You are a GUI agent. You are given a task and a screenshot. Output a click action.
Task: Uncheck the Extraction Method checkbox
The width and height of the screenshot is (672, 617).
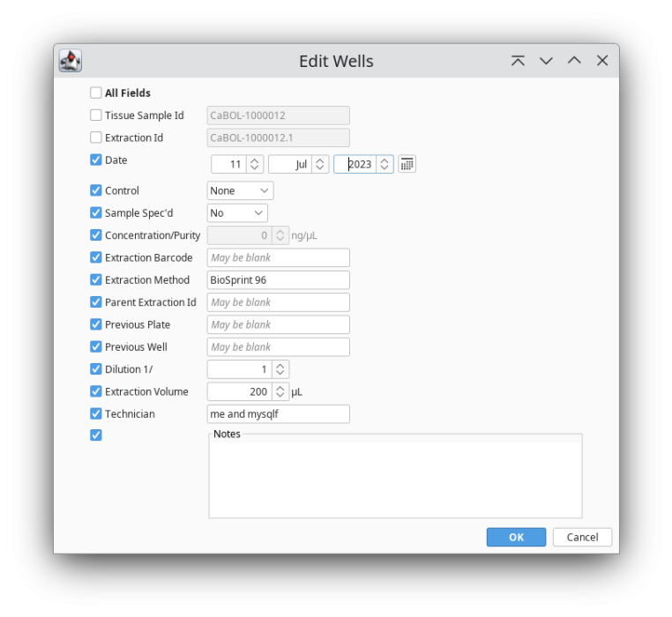[96, 280]
